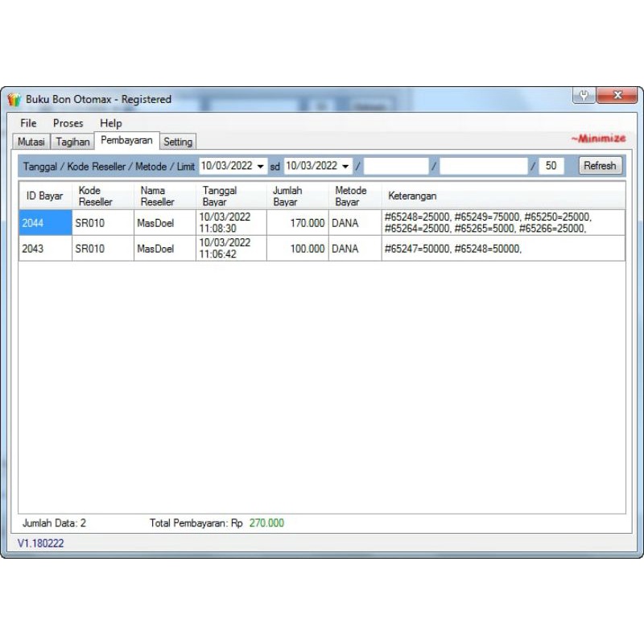The height and width of the screenshot is (644, 644).
Task: Click the Metode filter input field
Action: [x=483, y=166]
